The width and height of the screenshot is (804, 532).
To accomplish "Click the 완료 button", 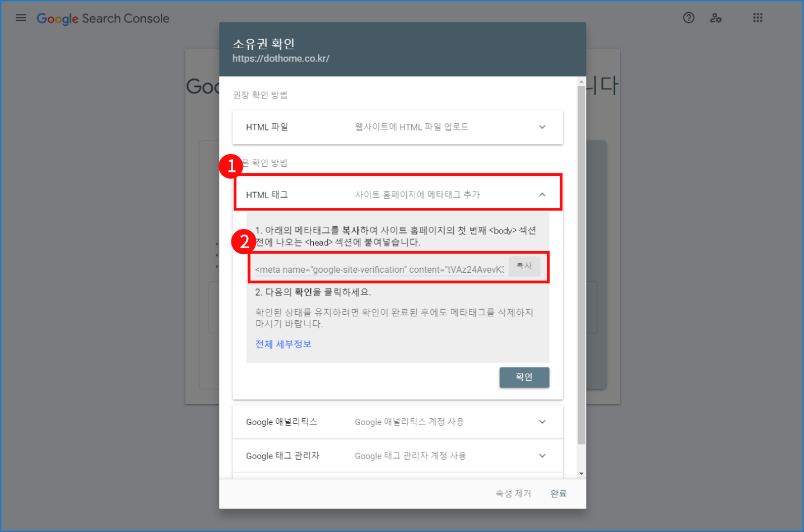I will pos(558,493).
